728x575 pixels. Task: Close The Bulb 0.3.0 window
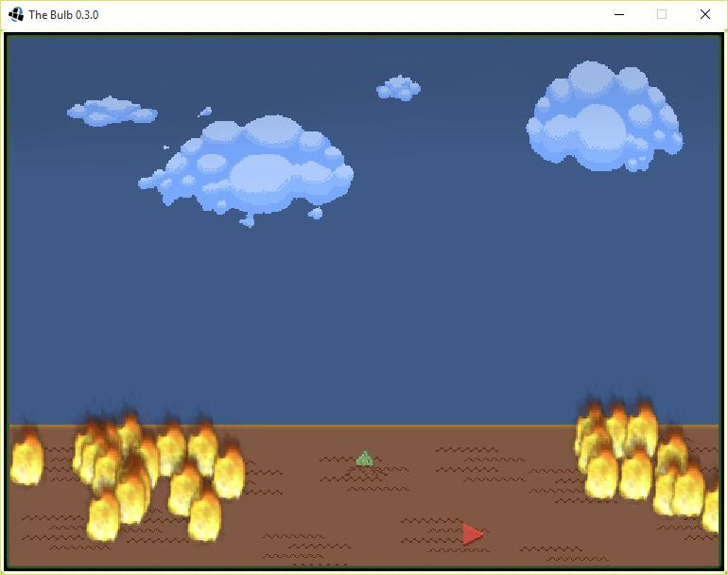point(704,14)
